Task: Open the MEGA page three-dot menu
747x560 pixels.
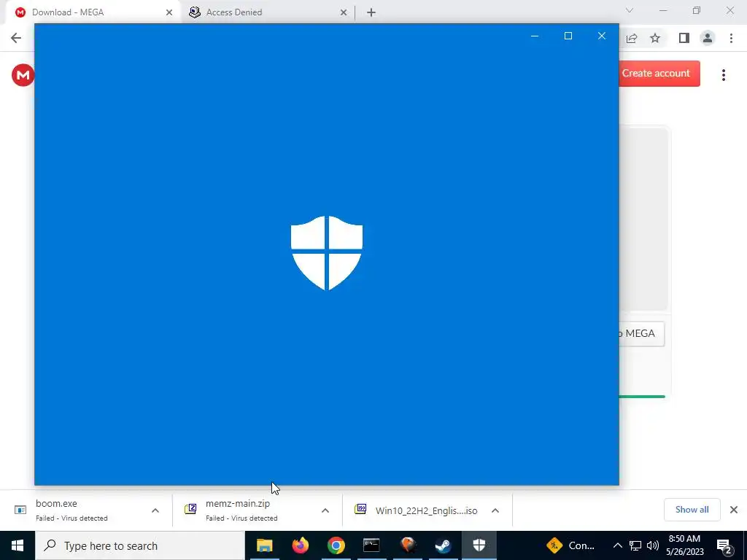Action: [724, 75]
